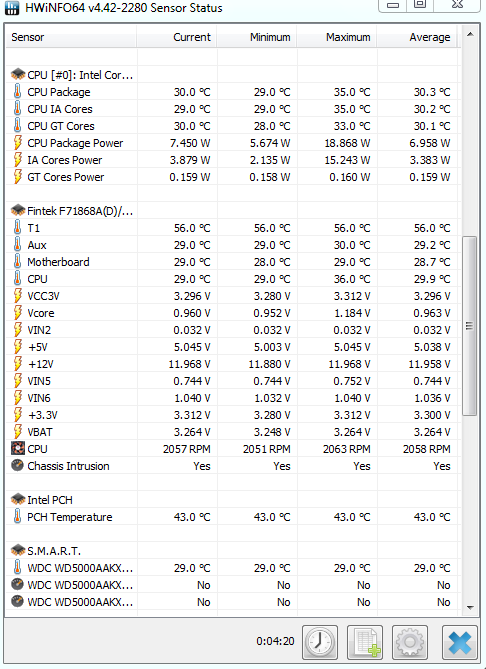Click the CPU Package thermometer icon
This screenshot has width=486, height=669.
click(17, 92)
